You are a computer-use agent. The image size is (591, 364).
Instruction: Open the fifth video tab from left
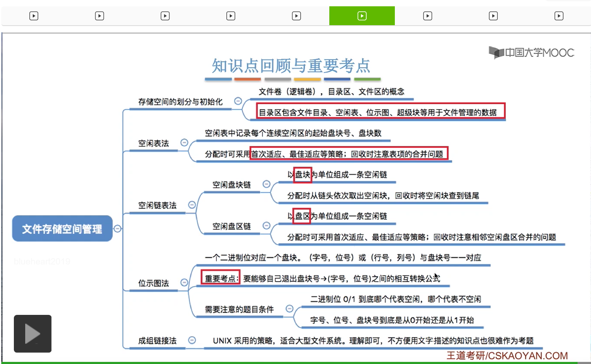click(x=296, y=16)
